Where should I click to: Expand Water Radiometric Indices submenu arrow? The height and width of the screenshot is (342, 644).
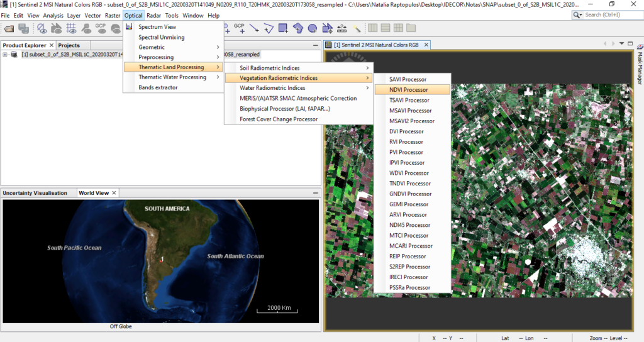(367, 88)
